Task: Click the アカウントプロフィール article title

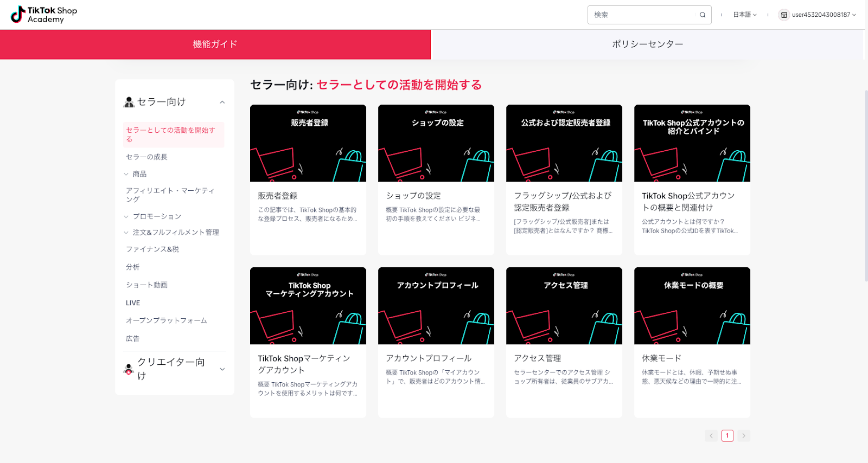Action: [429, 358]
